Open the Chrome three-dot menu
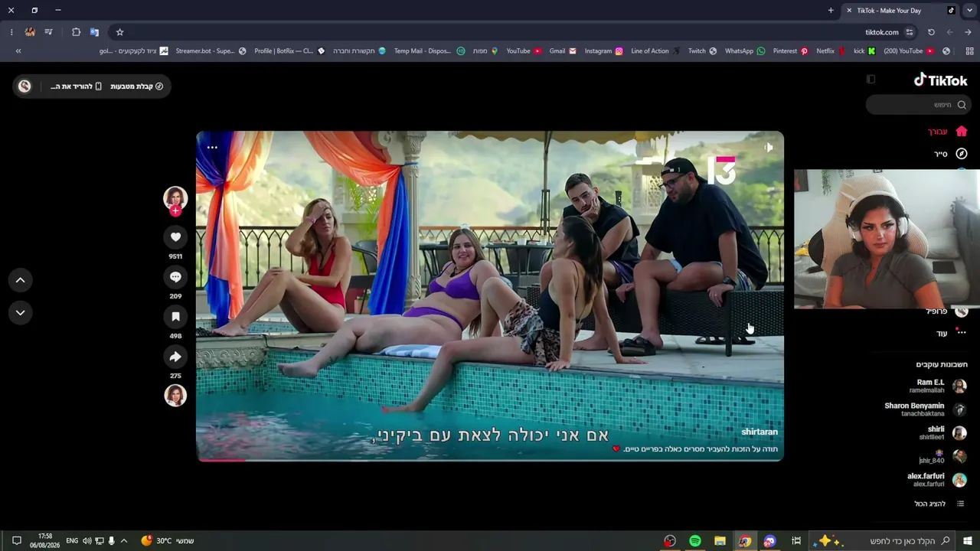 coord(11,32)
